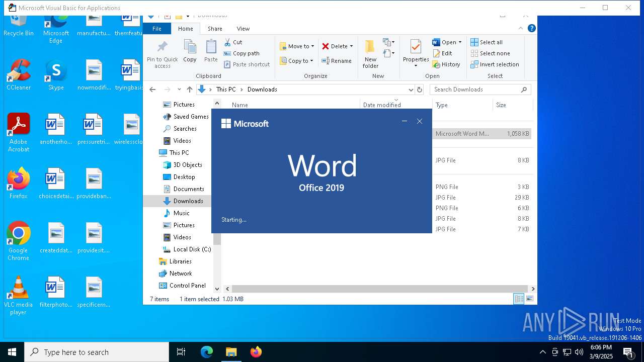The width and height of the screenshot is (644, 362).
Task: Select the Adobe Acrobat desktop shortcut
Action: 19,133
